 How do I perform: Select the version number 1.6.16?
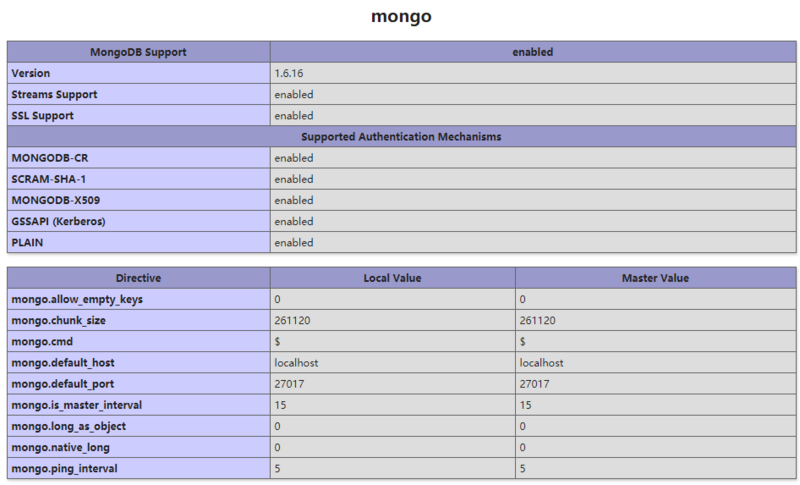290,74
